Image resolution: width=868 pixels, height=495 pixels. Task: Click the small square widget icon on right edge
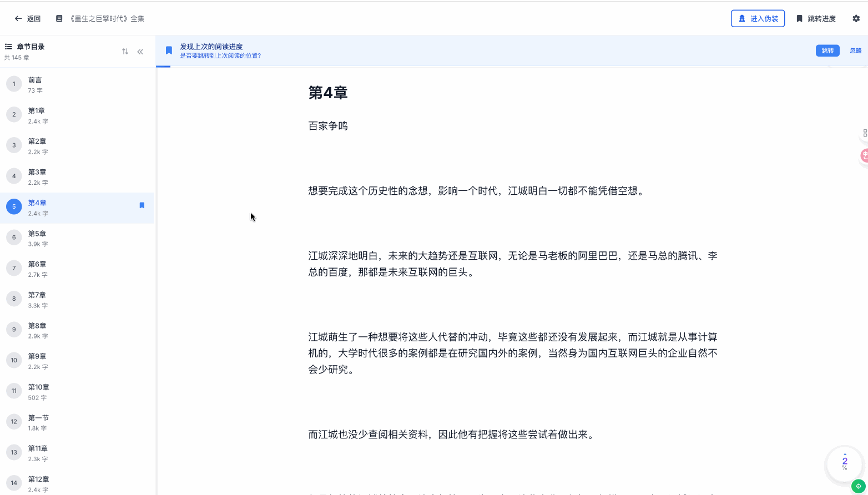pos(864,133)
